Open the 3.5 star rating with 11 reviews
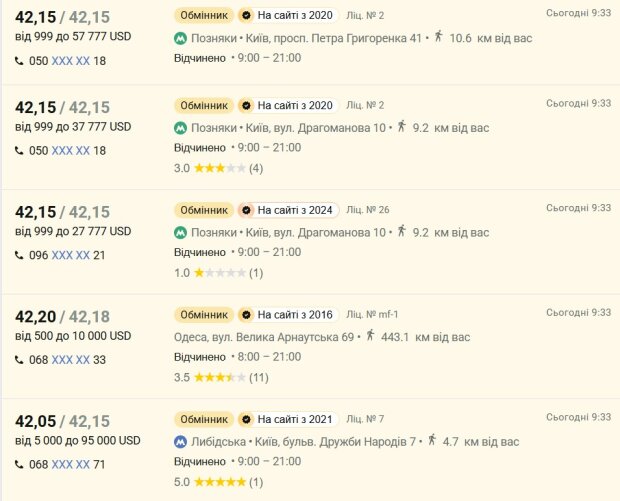620x501 pixels. point(221,378)
